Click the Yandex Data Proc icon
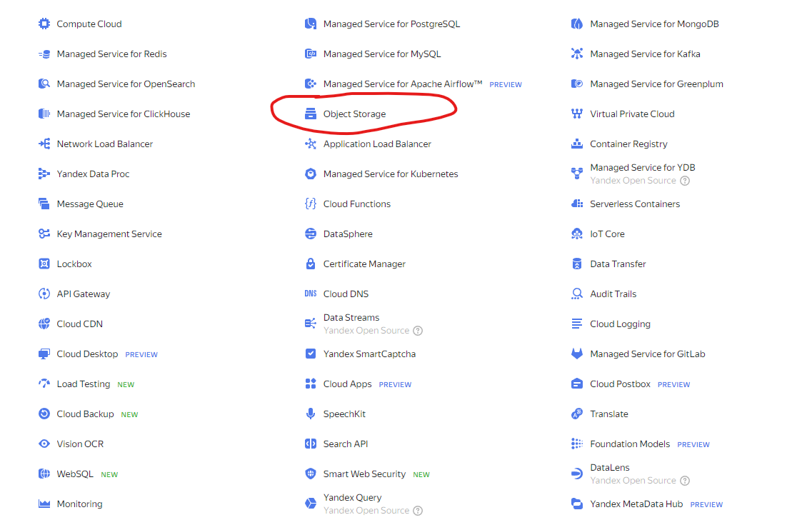The width and height of the screenshot is (812, 530). [x=44, y=174]
